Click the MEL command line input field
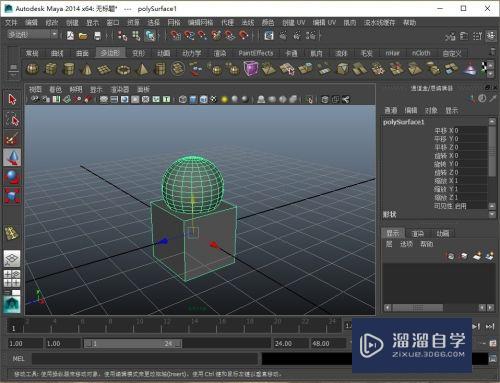Image resolution: width=500 pixels, height=383 pixels. point(145,359)
